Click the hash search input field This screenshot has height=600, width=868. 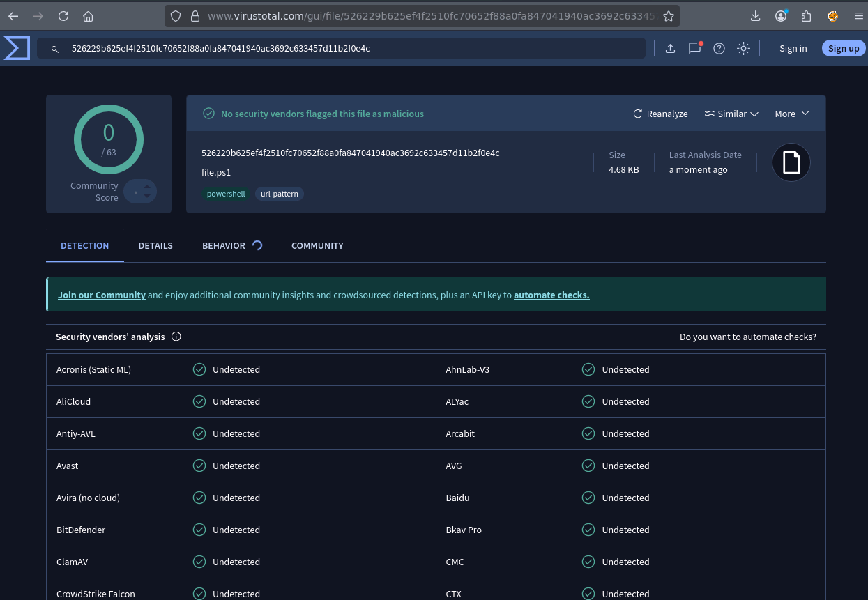pos(349,48)
